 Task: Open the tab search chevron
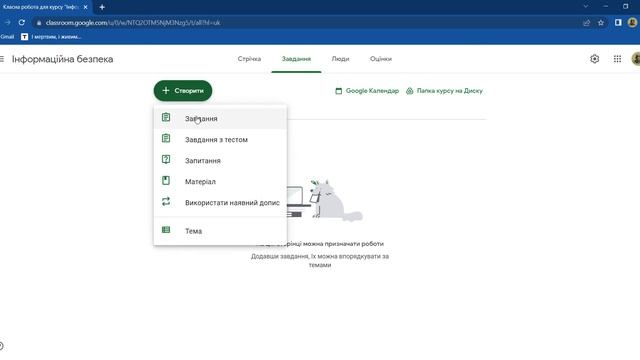[586, 7]
